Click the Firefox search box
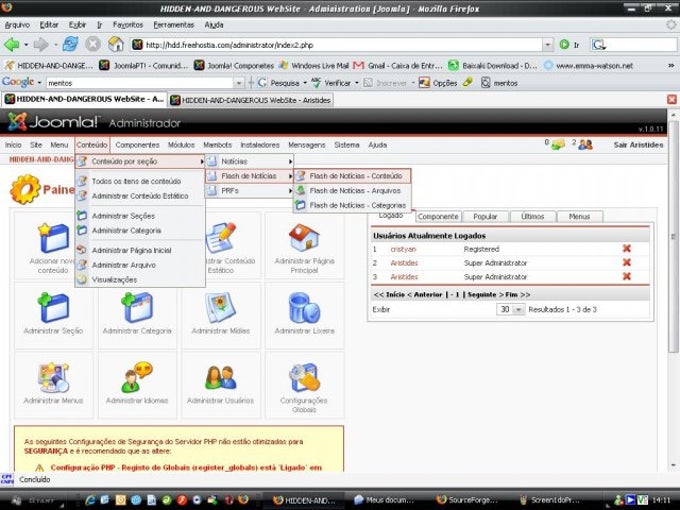The image size is (680, 510). coord(633,44)
